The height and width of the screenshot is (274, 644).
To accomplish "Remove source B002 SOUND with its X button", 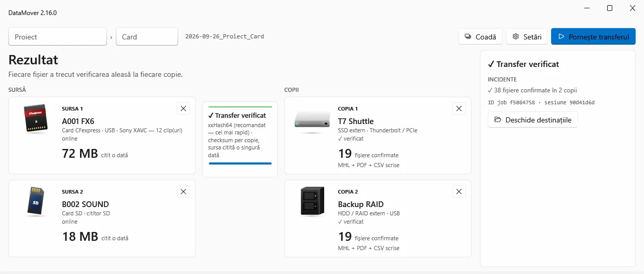I will [x=183, y=191].
